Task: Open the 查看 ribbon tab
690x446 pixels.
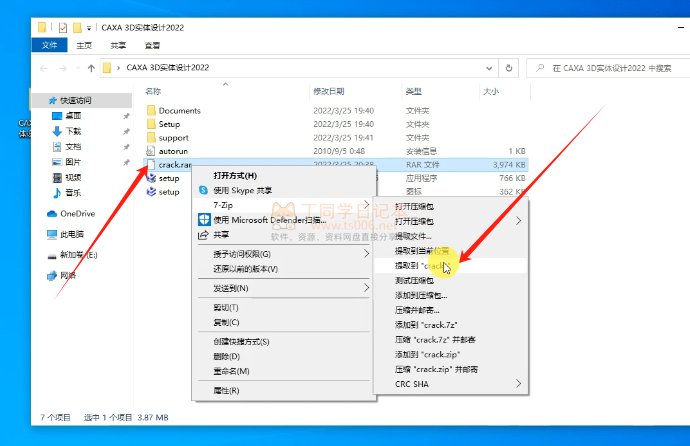Action: pos(152,45)
